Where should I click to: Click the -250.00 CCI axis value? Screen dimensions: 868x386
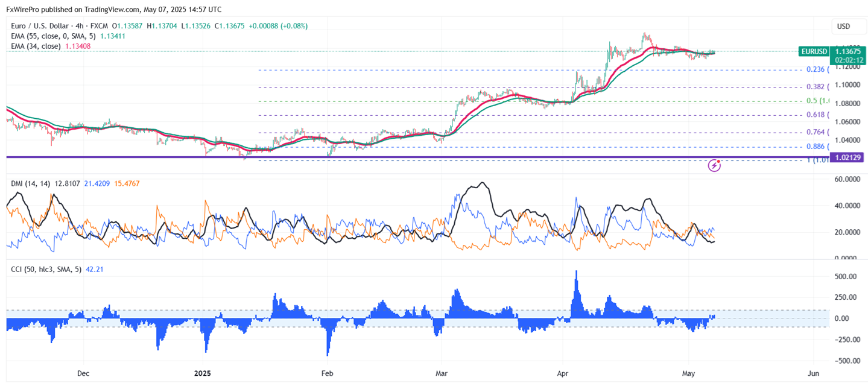click(846, 340)
